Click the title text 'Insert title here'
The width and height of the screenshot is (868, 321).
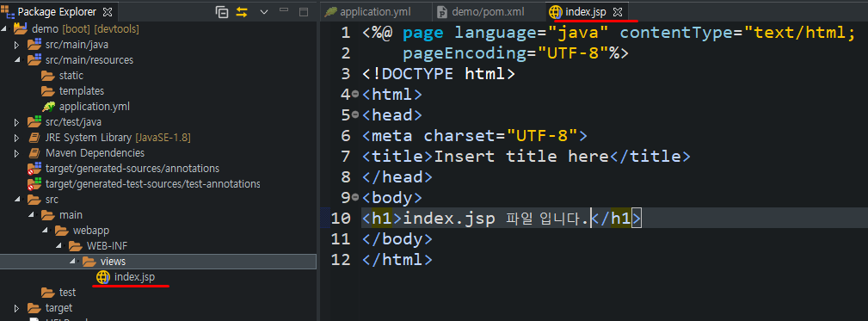point(521,157)
